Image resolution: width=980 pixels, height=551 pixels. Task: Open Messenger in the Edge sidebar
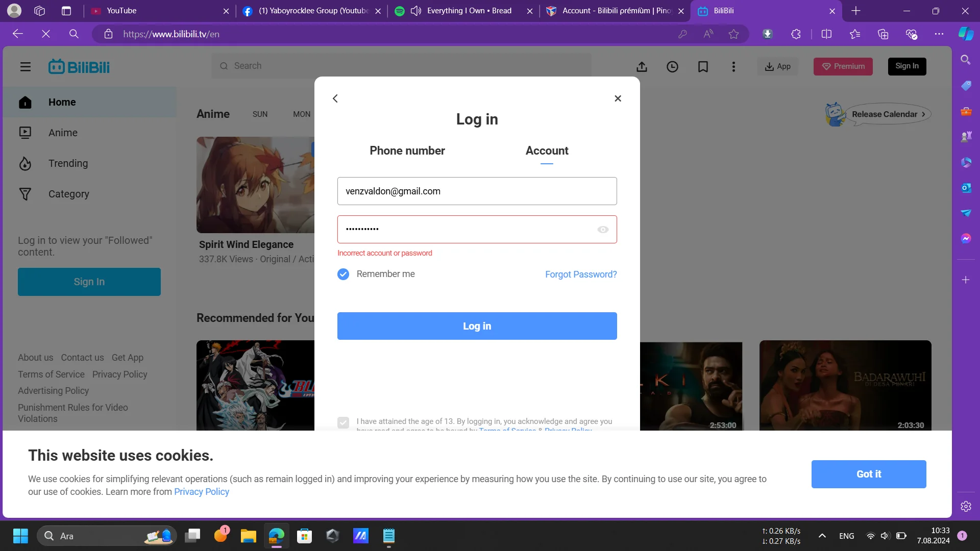(x=966, y=238)
